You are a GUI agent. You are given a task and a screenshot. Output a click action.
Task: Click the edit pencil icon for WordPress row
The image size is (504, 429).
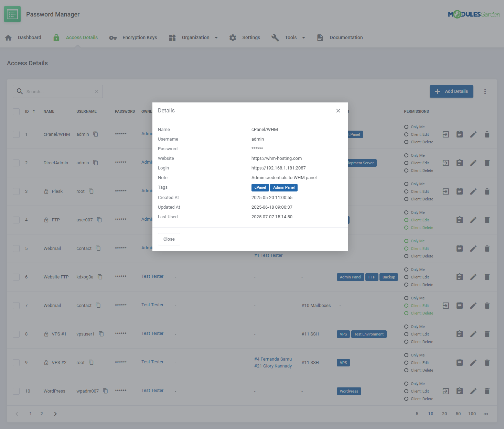473,391
